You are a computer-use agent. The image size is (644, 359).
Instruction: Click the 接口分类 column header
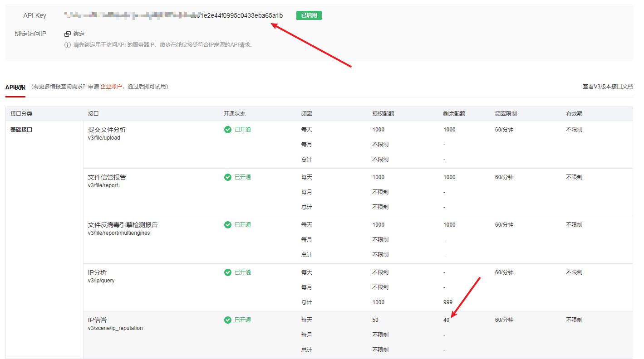click(21, 114)
